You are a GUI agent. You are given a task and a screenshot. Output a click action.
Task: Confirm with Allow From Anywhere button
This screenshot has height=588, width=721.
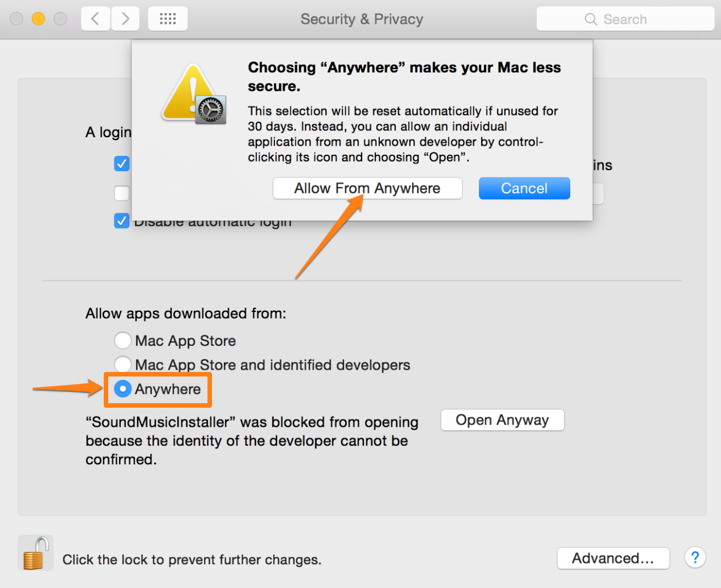[x=367, y=188]
